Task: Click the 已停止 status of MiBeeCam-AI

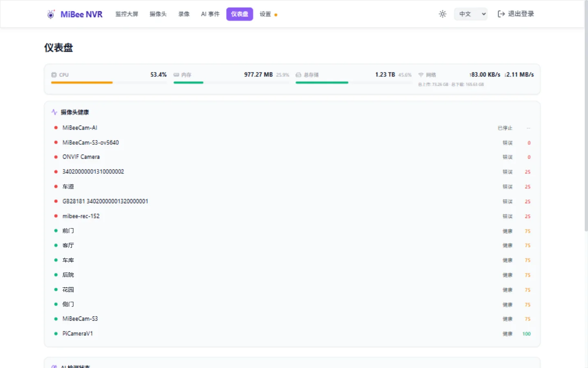Action: click(x=505, y=128)
